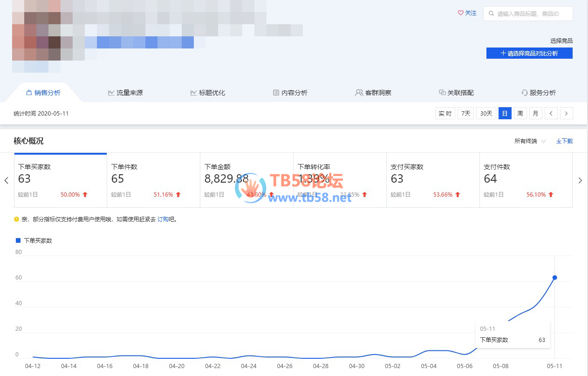This screenshot has height=376, width=588.
Task: Click the 56.10% change value
Action: [x=536, y=195]
